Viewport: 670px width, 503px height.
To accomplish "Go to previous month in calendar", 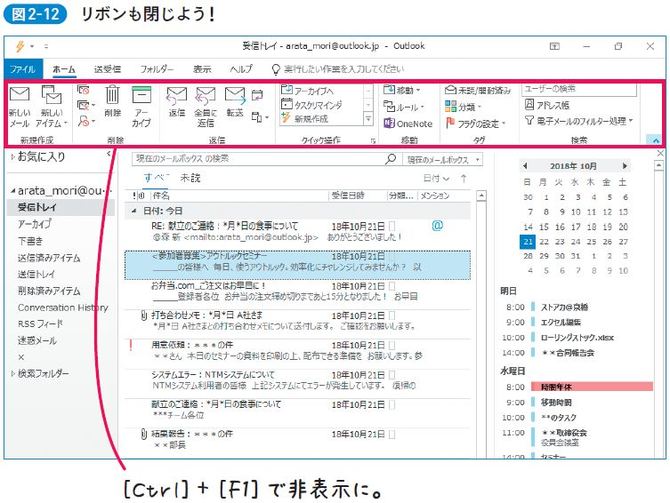I will coord(525,166).
